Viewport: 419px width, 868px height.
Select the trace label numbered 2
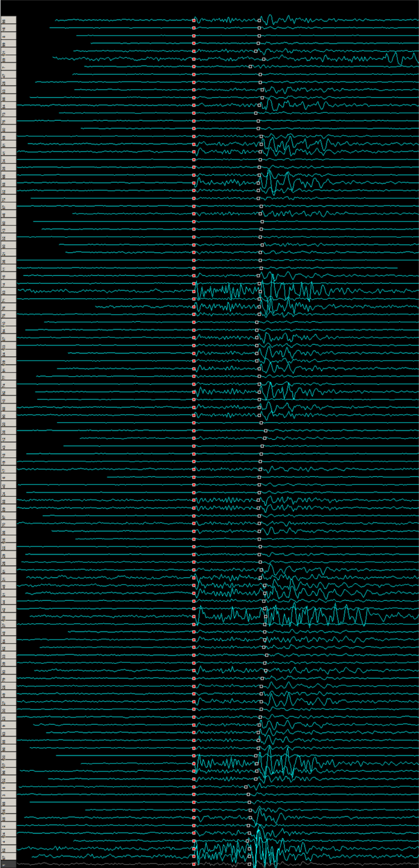click(x=8, y=825)
